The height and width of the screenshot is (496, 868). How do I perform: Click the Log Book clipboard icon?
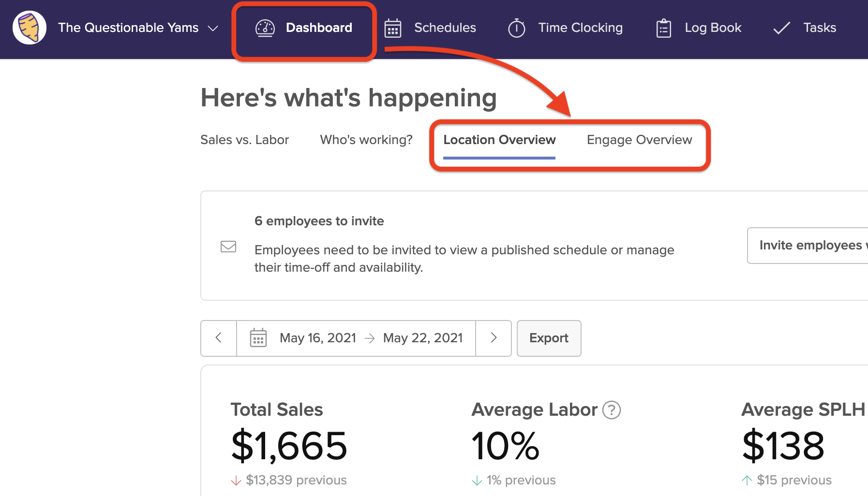click(663, 28)
